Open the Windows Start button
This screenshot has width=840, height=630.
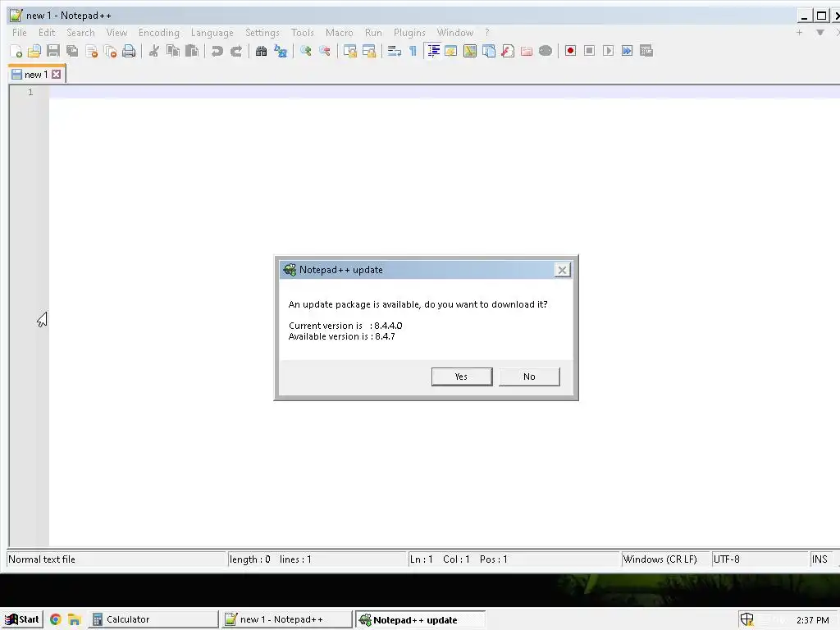click(22, 619)
